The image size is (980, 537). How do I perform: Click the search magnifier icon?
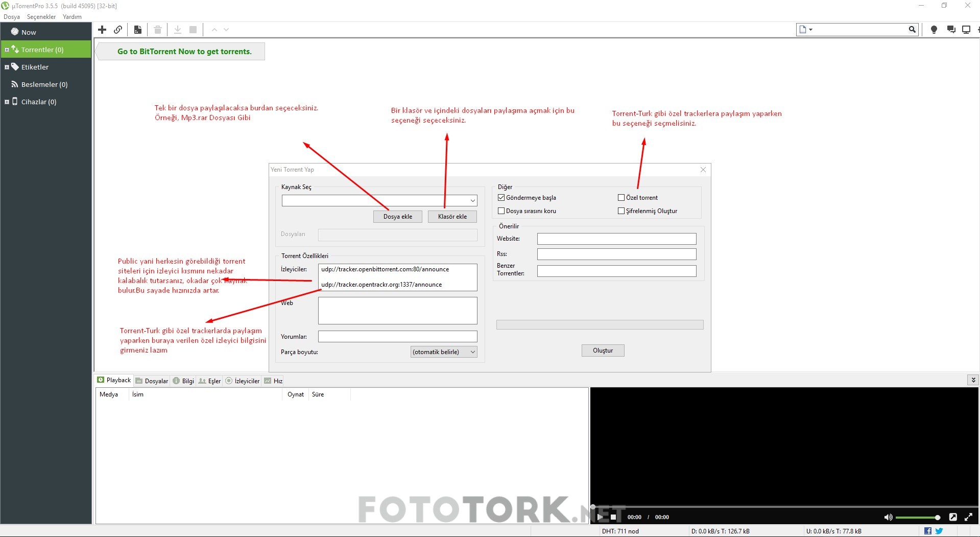tap(912, 30)
